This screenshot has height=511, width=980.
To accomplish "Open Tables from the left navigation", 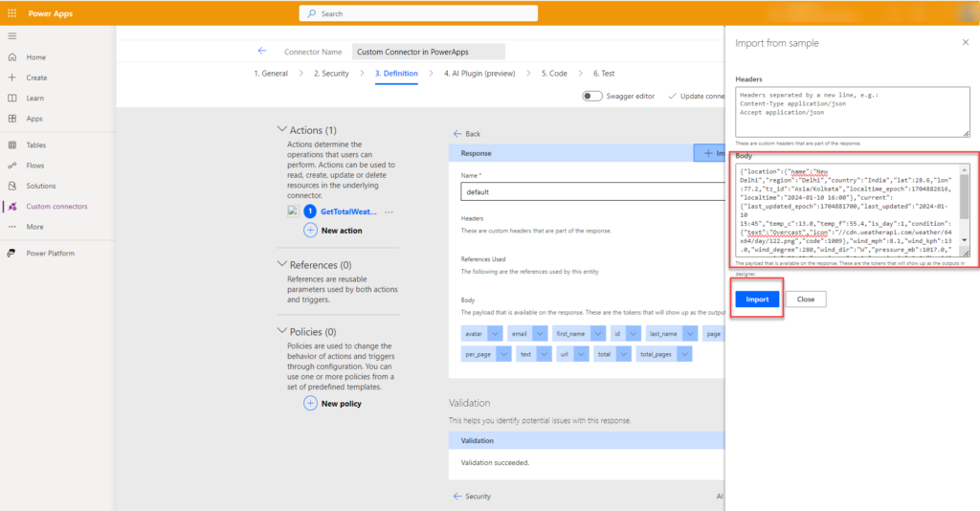I will (35, 145).
